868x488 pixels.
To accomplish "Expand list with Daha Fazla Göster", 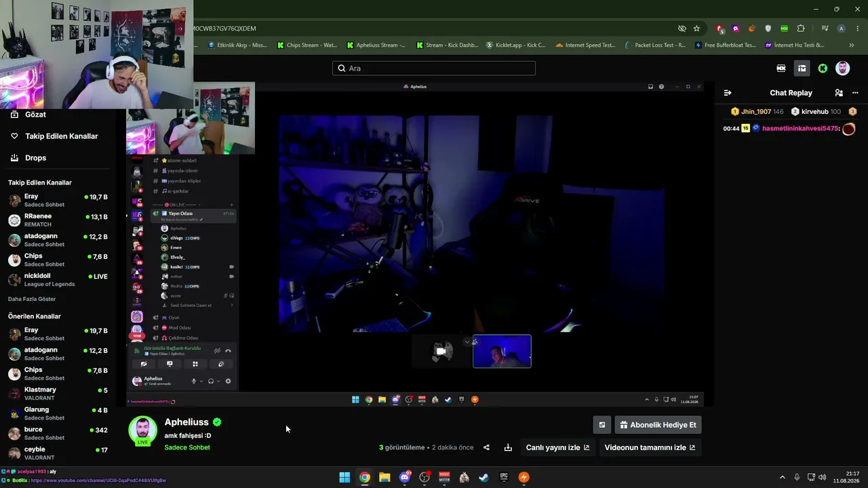I will tap(32, 299).
